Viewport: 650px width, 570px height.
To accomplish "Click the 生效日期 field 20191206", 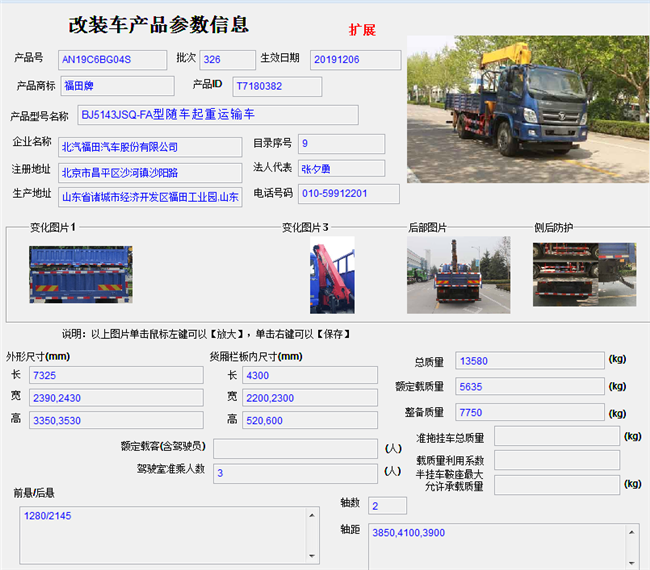I will [x=354, y=59].
